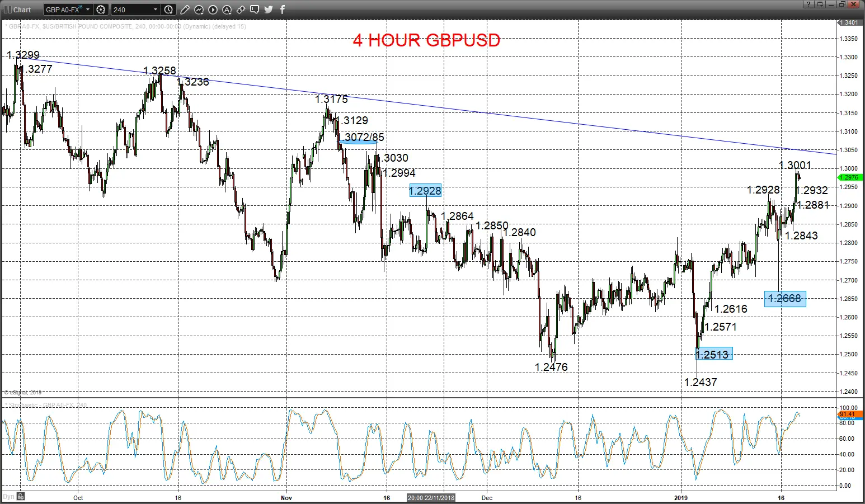This screenshot has height=504, width=865.
Task: Click the Chart title grip handle
Action: [x=8, y=10]
